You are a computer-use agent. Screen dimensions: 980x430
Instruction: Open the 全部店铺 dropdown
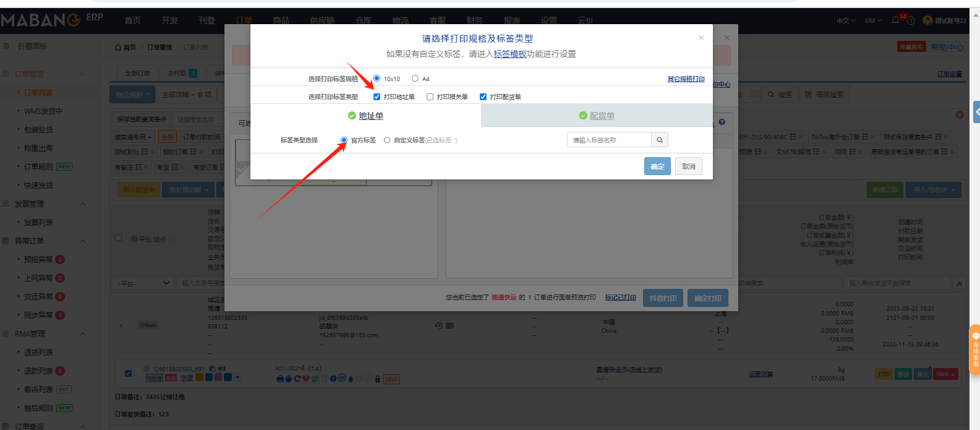tap(186, 95)
